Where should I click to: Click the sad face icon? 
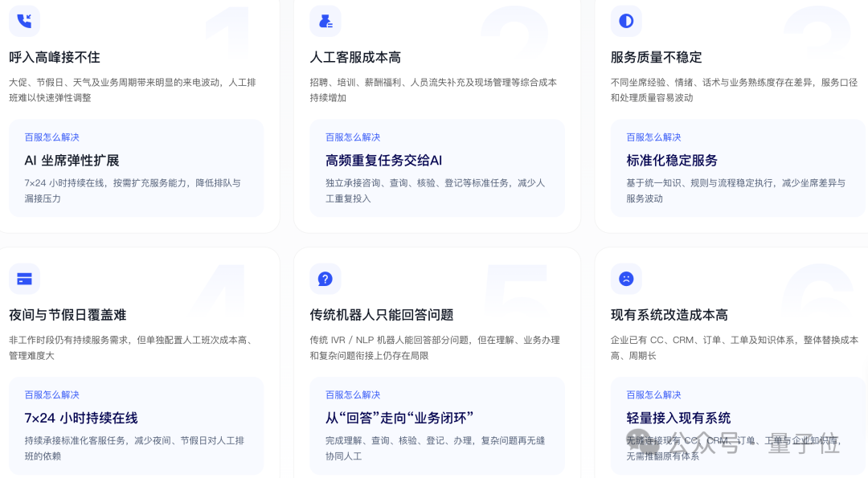tap(626, 279)
